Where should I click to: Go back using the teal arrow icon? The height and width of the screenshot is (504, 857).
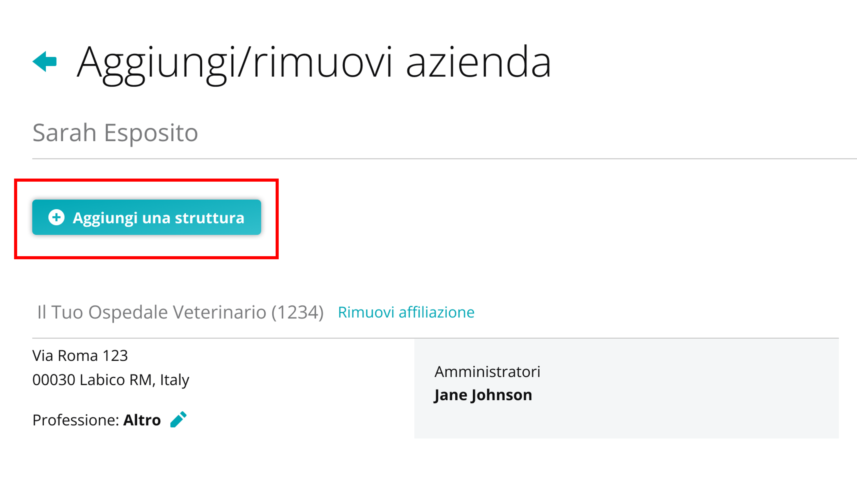[x=45, y=62]
